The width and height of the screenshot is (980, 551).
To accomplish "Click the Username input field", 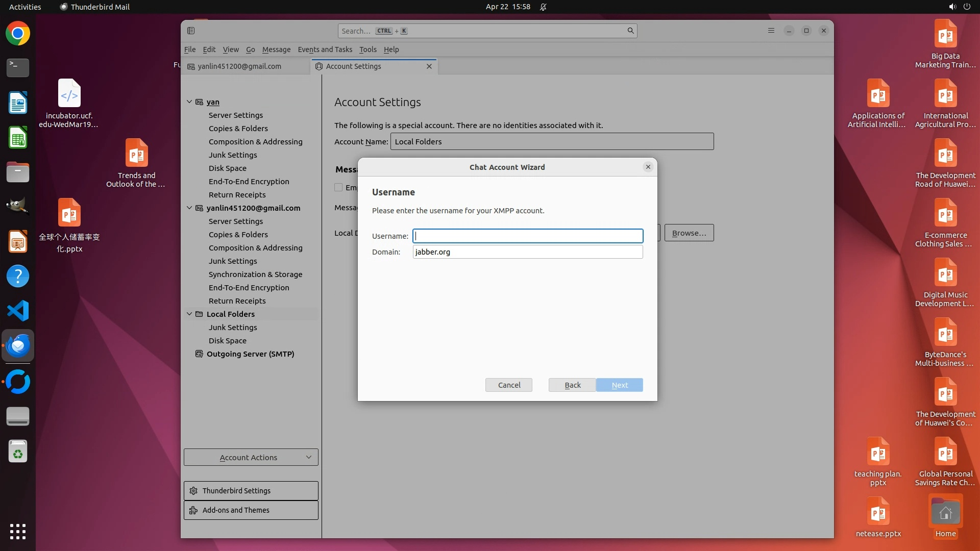I will coord(528,236).
